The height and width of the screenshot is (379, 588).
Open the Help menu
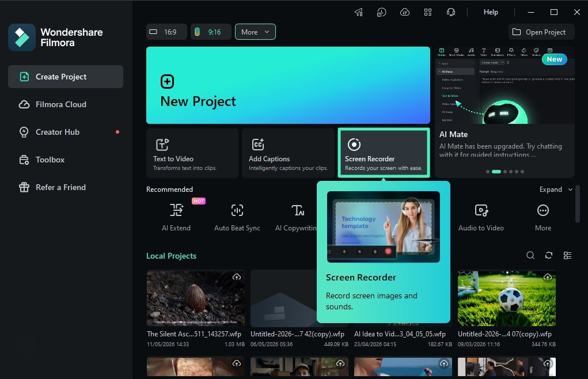pos(491,12)
